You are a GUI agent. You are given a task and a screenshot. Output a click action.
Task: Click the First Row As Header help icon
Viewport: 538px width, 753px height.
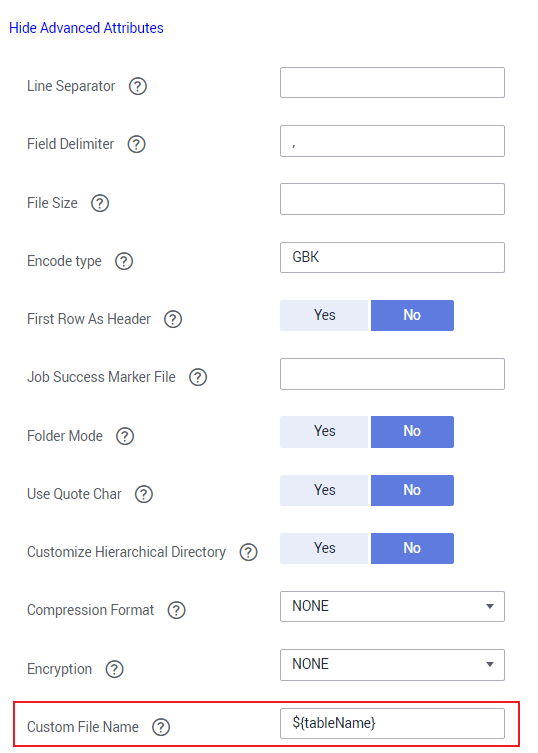(x=173, y=319)
